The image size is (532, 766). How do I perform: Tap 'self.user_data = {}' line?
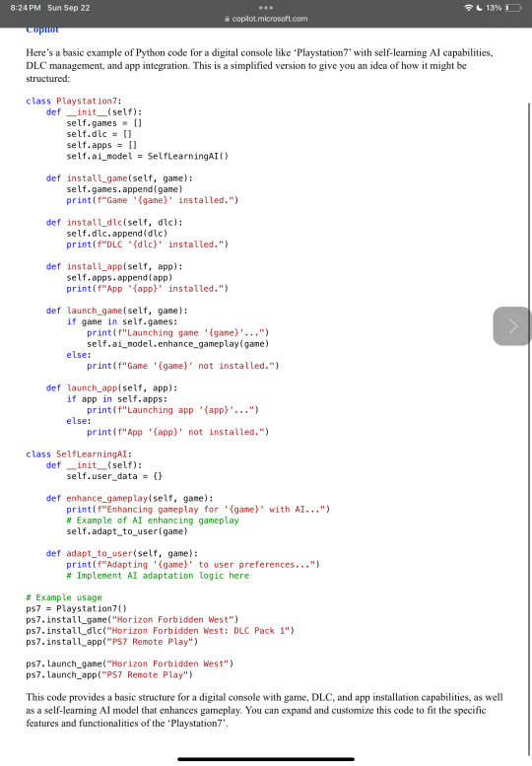(x=114, y=476)
